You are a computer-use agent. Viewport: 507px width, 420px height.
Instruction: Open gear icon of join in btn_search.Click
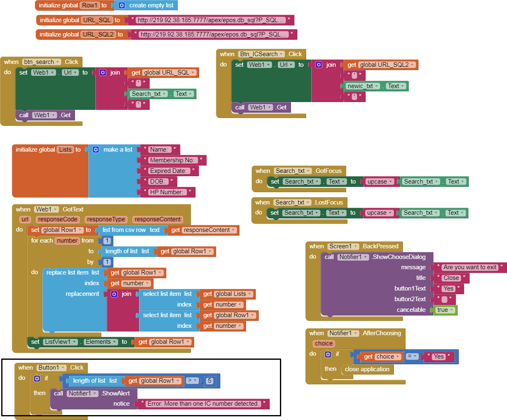[103, 73]
